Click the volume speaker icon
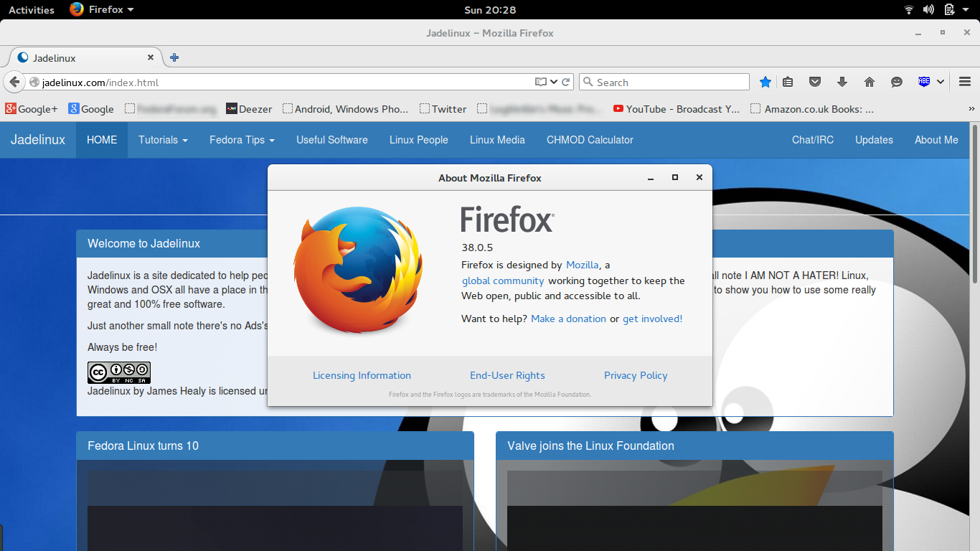This screenshot has width=980, height=551. click(x=928, y=9)
